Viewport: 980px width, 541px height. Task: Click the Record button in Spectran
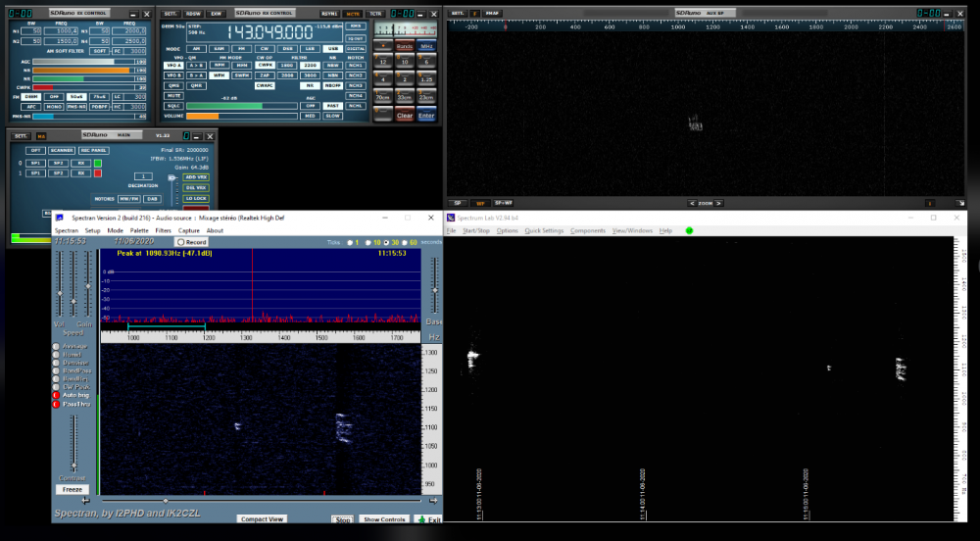[191, 242]
